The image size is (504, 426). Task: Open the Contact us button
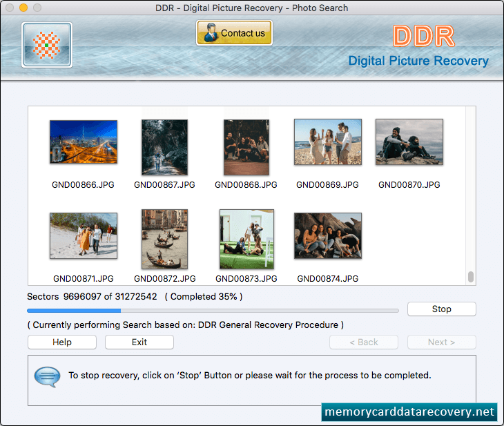(x=234, y=32)
